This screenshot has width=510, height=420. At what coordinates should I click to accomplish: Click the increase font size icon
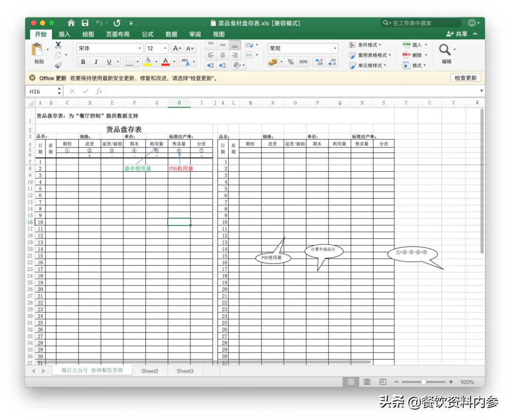coord(177,48)
